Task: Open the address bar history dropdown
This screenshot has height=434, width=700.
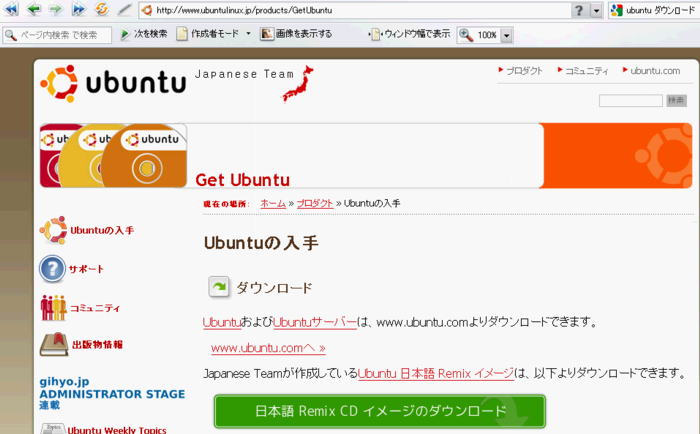Action: 596,10
